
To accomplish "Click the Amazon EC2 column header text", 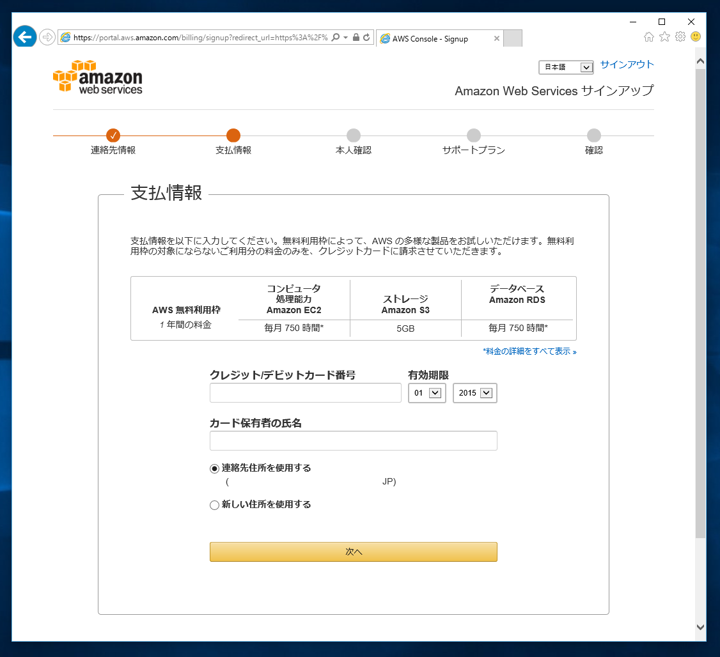I will (x=294, y=310).
